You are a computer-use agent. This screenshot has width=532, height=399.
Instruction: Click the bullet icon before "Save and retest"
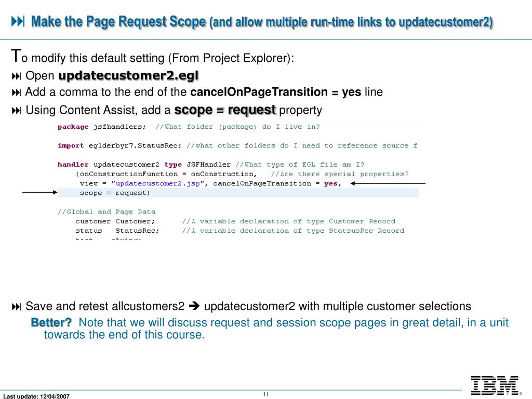pos(16,307)
